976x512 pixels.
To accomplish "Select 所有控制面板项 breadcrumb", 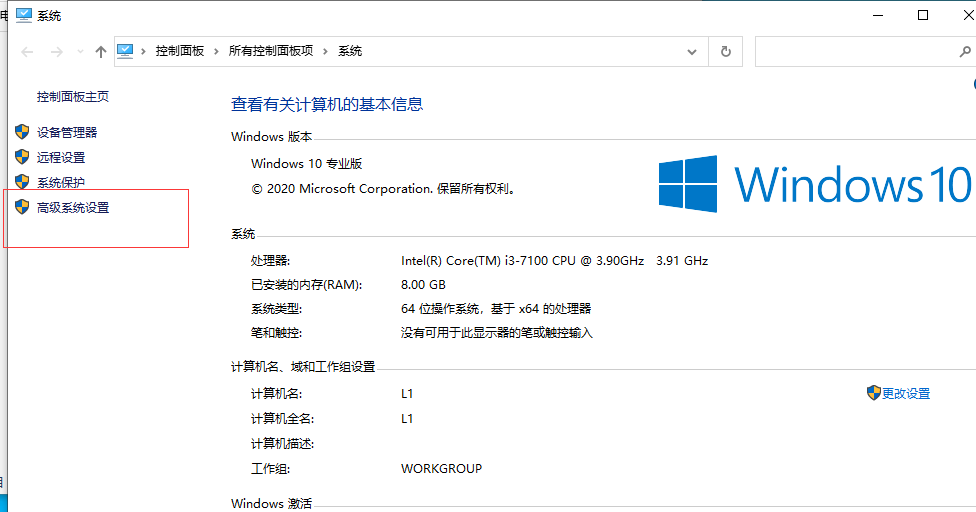I will [271, 51].
